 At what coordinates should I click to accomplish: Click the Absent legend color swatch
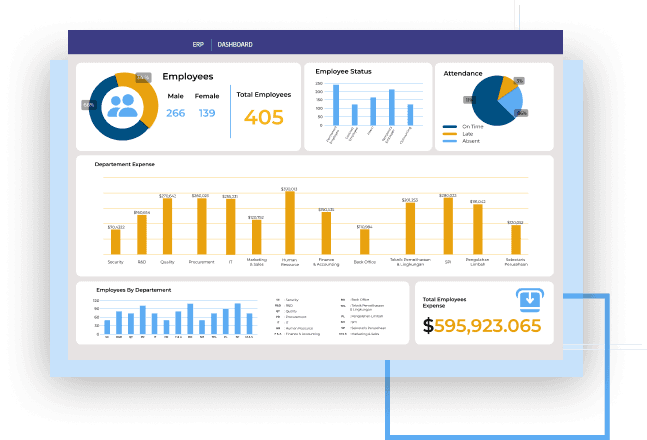click(450, 141)
